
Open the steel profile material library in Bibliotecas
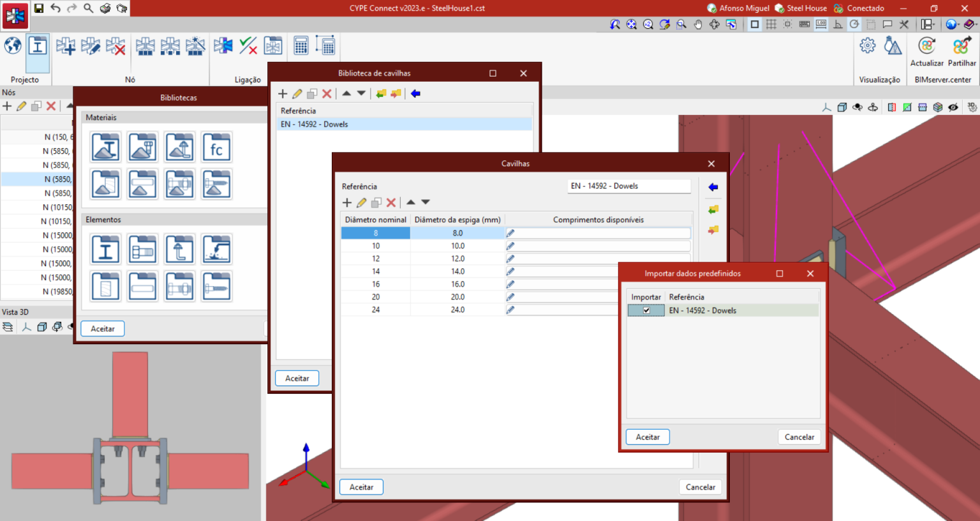[105, 147]
